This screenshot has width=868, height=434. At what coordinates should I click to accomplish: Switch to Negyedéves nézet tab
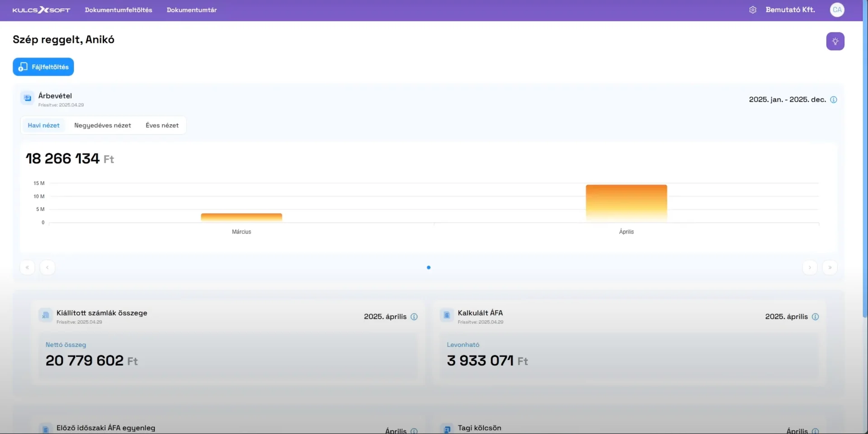[x=103, y=125]
